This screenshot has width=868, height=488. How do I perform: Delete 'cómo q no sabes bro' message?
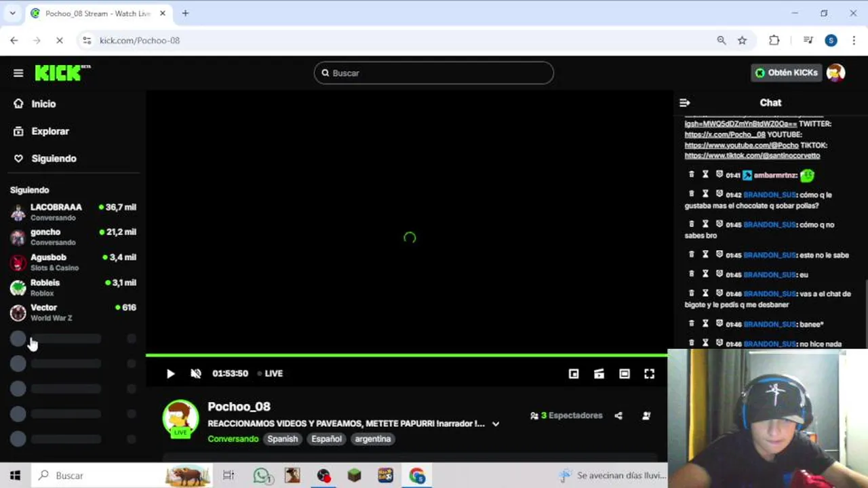point(692,224)
